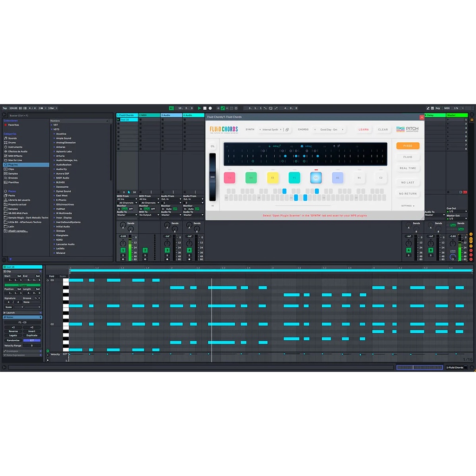This screenshot has width=476, height=476.
Task: Open the Packs place icon
Action: pos(6,196)
